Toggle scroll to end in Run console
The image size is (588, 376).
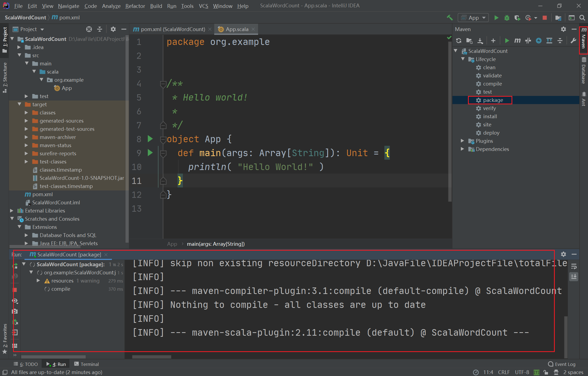coord(574,277)
